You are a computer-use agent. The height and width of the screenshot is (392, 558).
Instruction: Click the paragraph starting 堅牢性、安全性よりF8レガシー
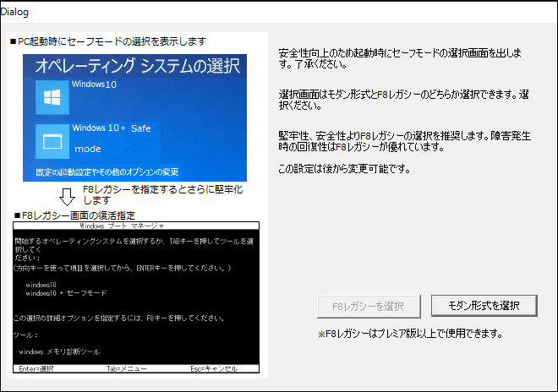pos(405,141)
